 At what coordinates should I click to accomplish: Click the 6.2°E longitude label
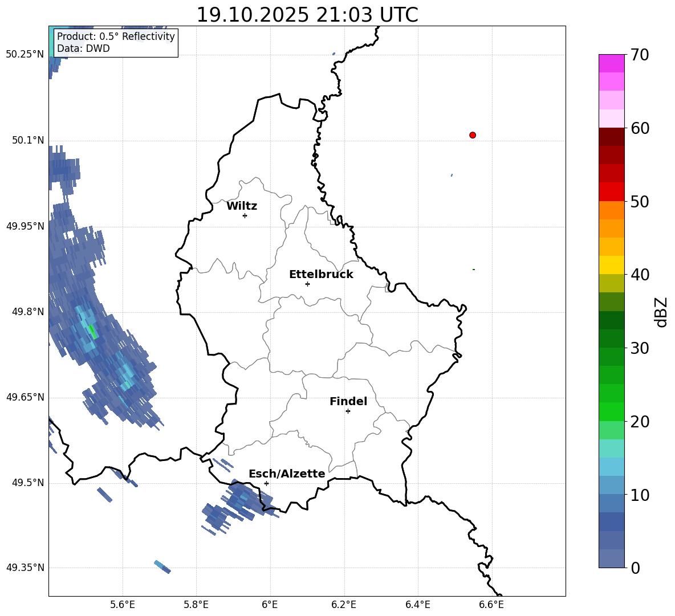click(x=344, y=605)
